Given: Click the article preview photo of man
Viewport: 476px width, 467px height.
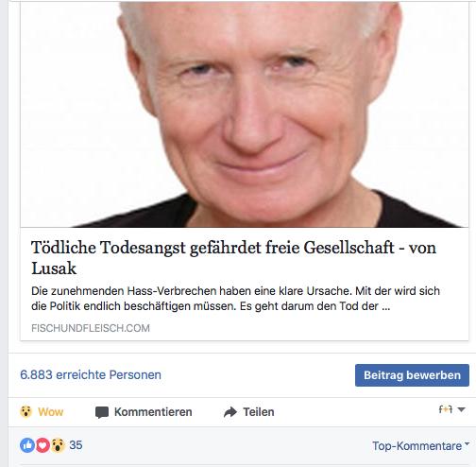Looking at the screenshot, I should 245,114.
